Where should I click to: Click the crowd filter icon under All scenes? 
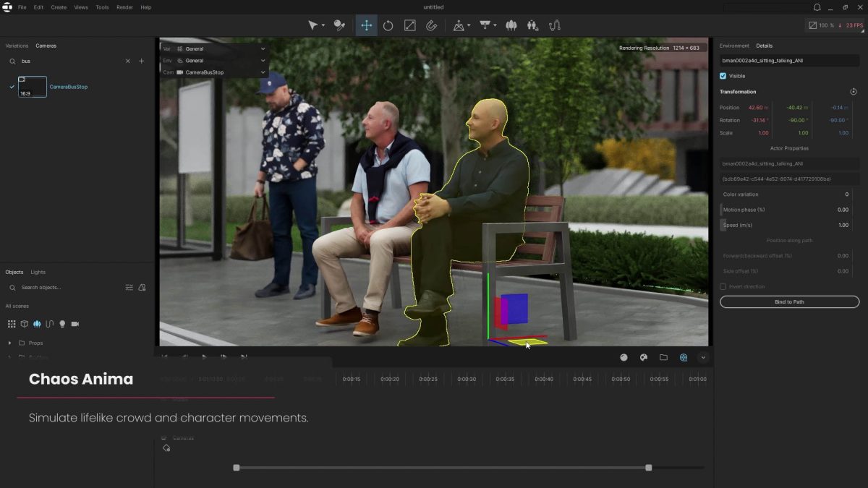click(x=37, y=324)
